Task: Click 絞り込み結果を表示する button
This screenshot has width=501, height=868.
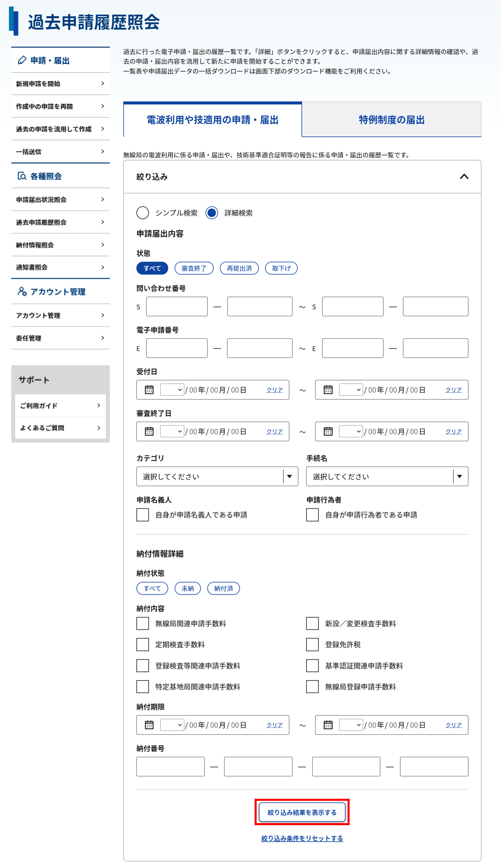Action: (302, 812)
